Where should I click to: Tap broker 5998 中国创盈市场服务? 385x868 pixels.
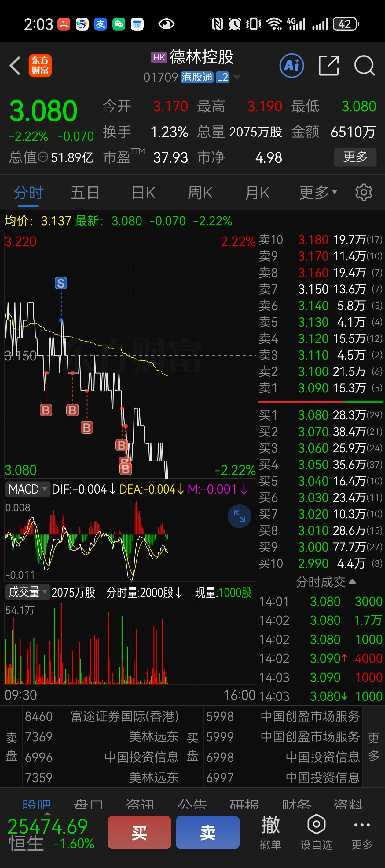[283, 716]
